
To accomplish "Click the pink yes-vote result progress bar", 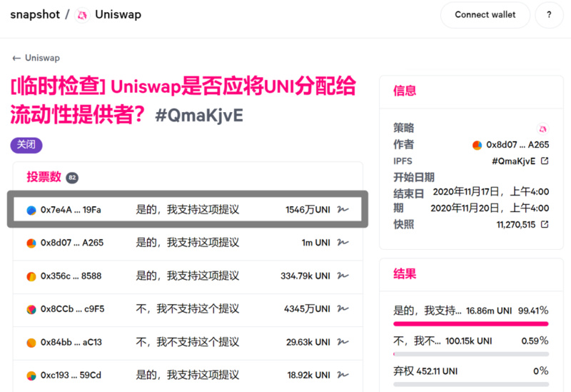I will [471, 323].
